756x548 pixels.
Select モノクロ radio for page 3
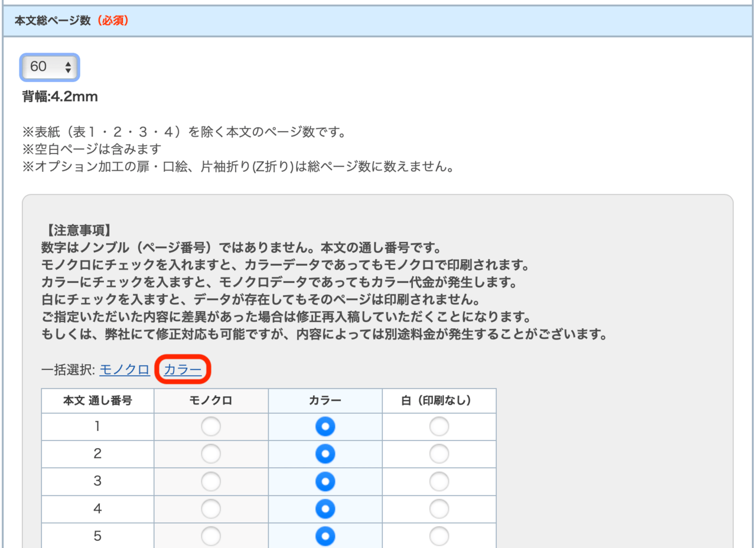(x=211, y=481)
